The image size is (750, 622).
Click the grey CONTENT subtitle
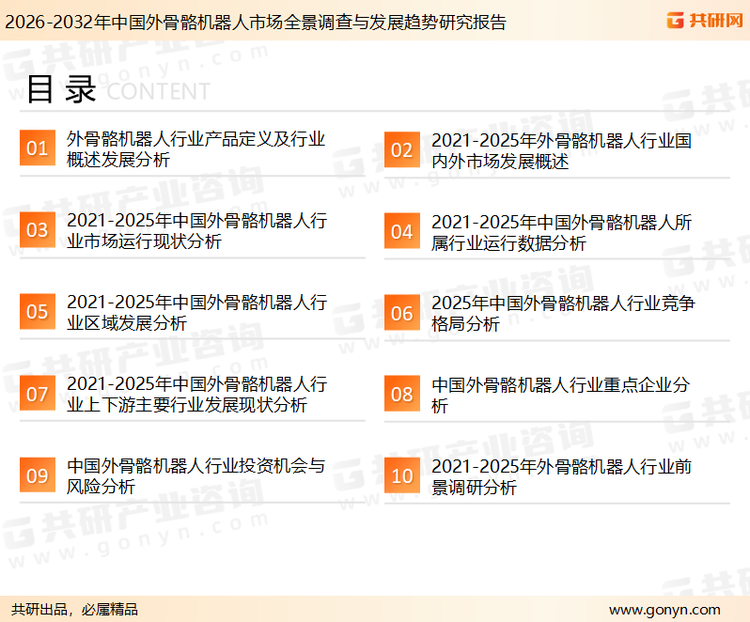coord(158,91)
